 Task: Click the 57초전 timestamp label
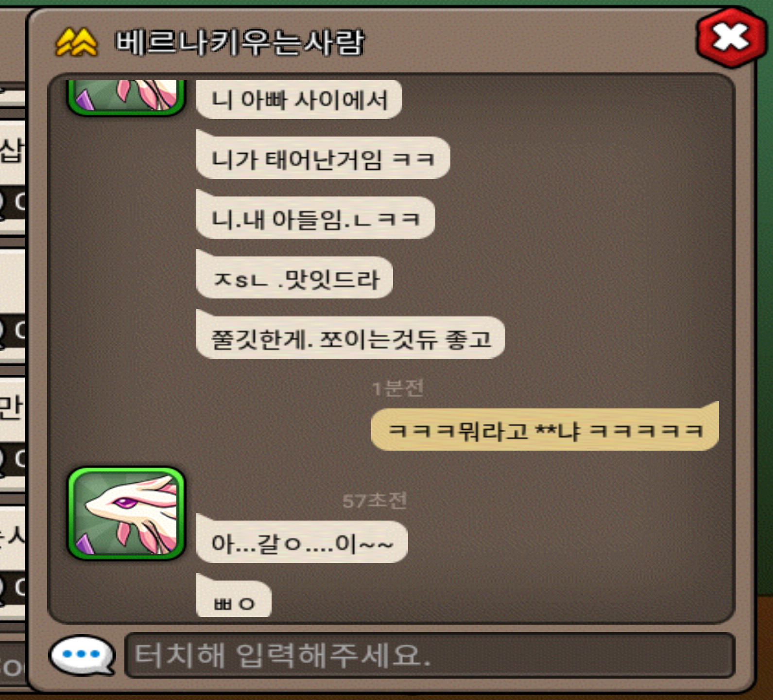tap(374, 500)
